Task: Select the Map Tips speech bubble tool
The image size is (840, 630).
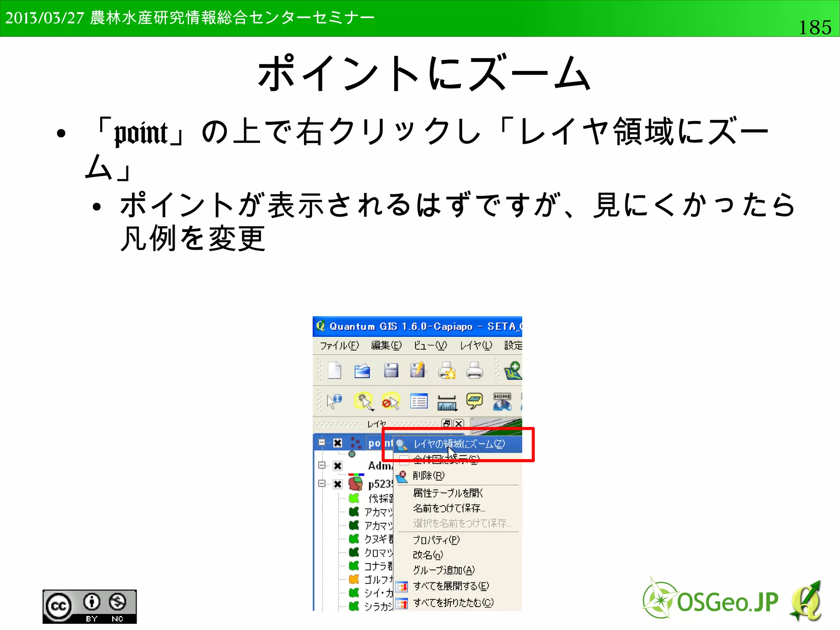Action: coord(475,401)
